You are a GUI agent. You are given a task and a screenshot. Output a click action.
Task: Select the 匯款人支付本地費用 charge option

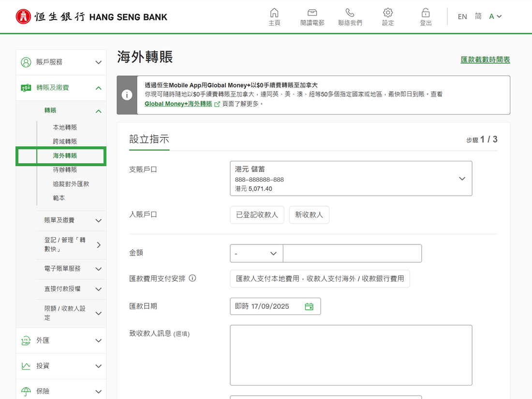[320, 279]
